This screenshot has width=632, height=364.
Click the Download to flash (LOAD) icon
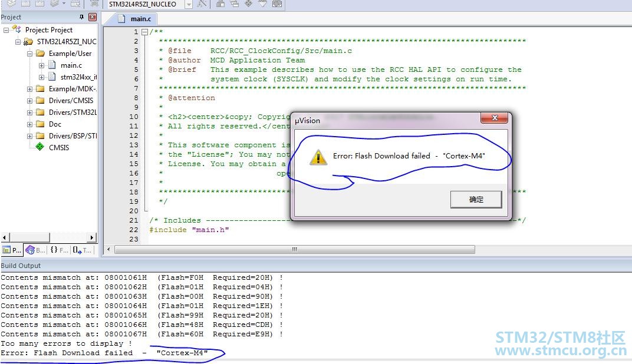[94, 4]
